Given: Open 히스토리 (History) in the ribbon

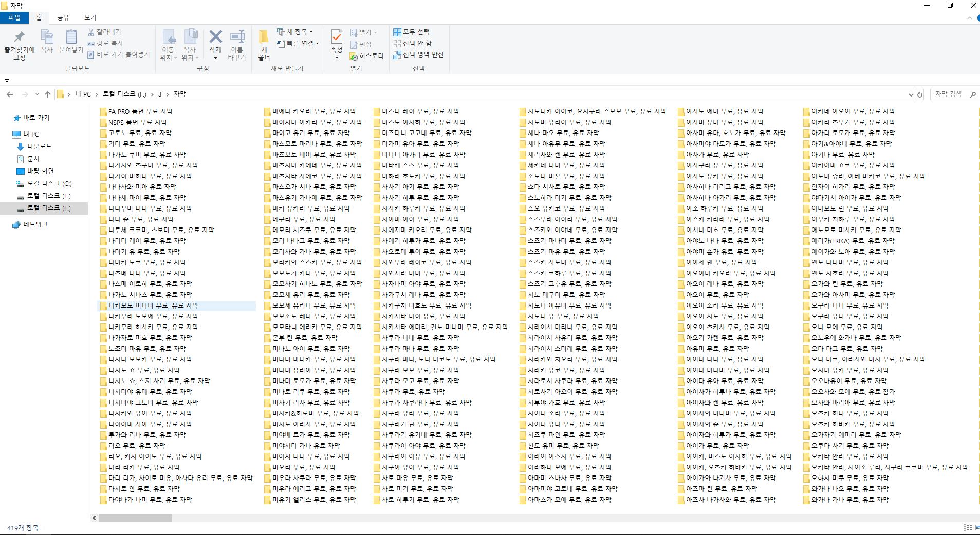Looking at the screenshot, I should 366,56.
